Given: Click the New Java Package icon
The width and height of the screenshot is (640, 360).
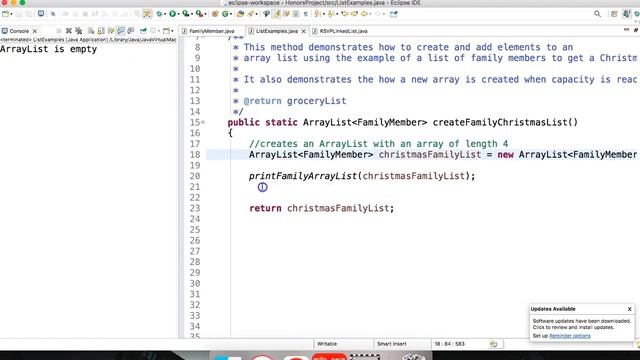Looking at the screenshot, I should (x=215, y=14).
